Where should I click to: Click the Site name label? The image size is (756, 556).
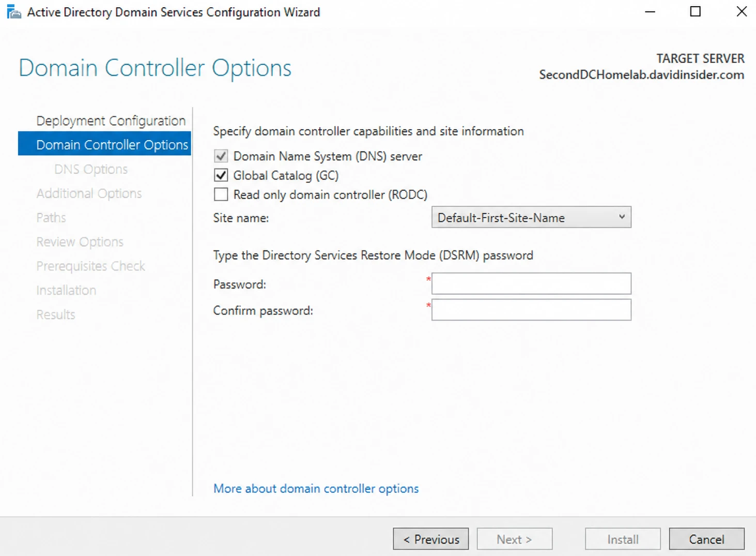click(241, 218)
